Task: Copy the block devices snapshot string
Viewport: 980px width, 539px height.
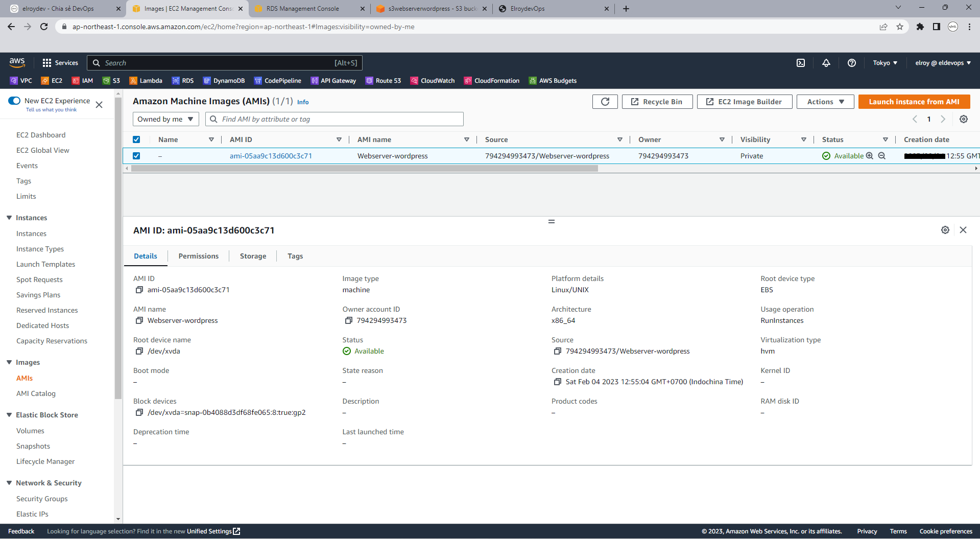Action: 139,412
